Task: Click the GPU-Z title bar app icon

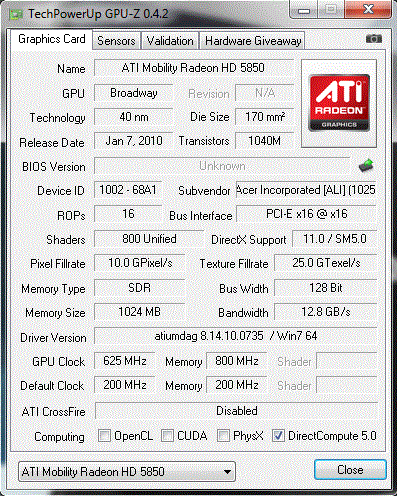Action: pyautogui.click(x=16, y=14)
